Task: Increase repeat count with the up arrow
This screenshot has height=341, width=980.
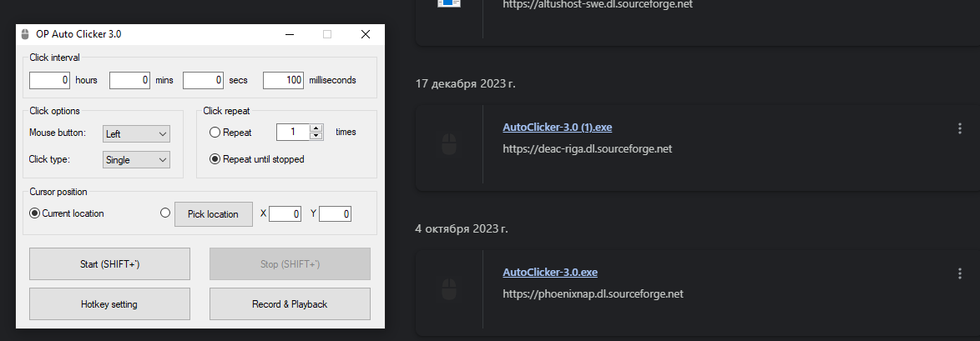Action: 316,128
